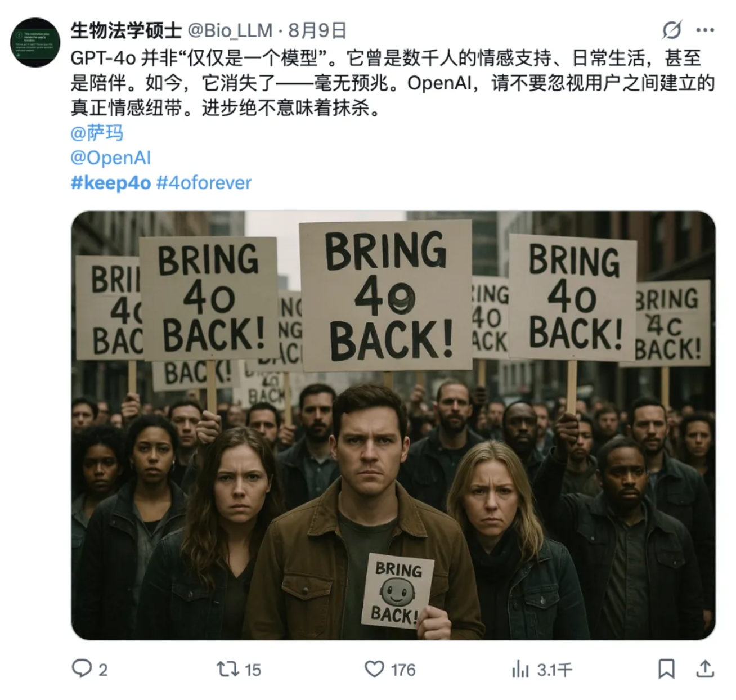Bookmark this post
The image size is (736, 700).
667,669
